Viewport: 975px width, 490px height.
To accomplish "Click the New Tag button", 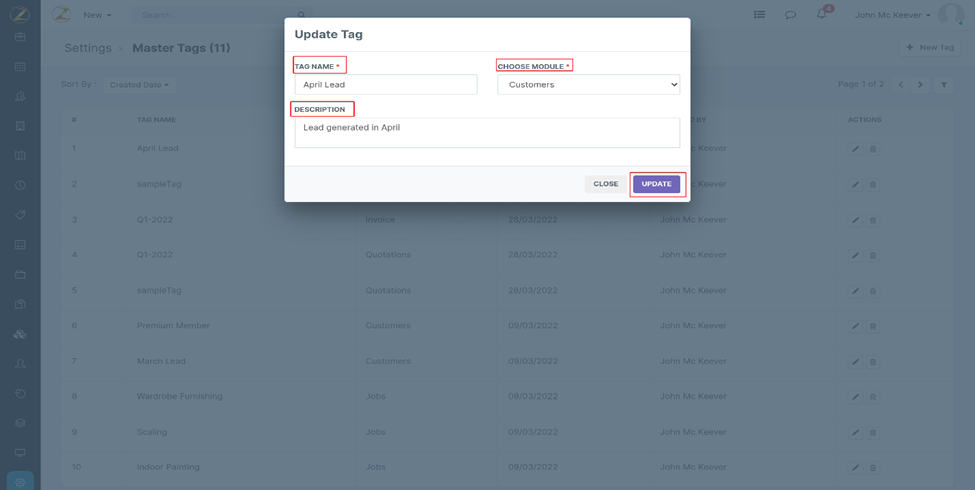I will pos(930,48).
